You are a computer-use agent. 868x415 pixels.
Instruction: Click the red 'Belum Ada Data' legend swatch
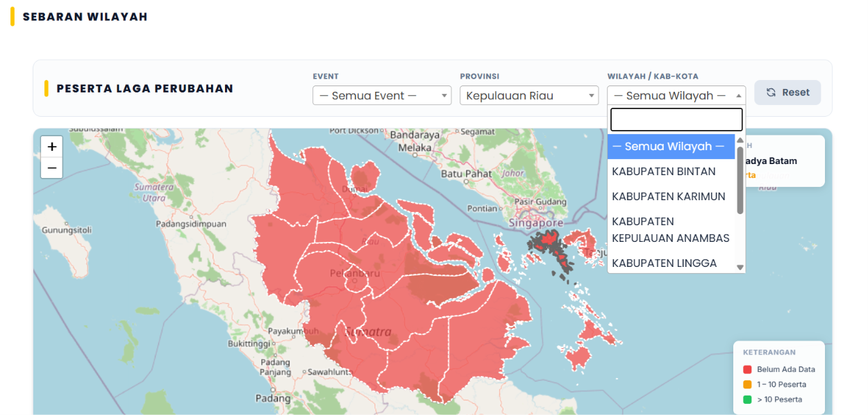(x=748, y=370)
